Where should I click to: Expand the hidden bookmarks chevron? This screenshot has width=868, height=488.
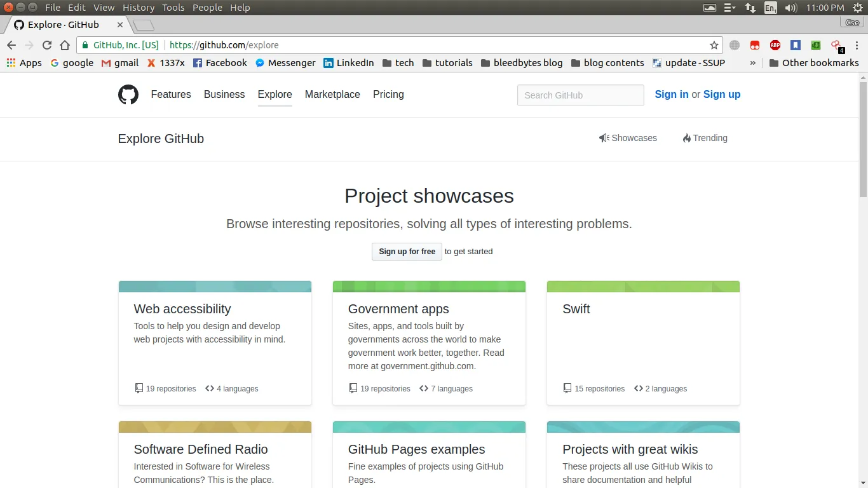(x=753, y=63)
